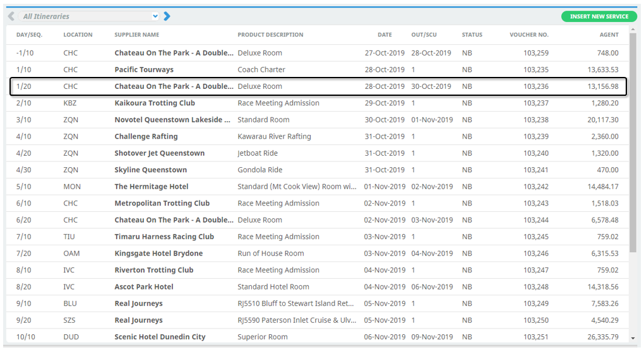This screenshot has width=644, height=350.
Task: Click agent amount 748.00
Action: tap(608, 53)
